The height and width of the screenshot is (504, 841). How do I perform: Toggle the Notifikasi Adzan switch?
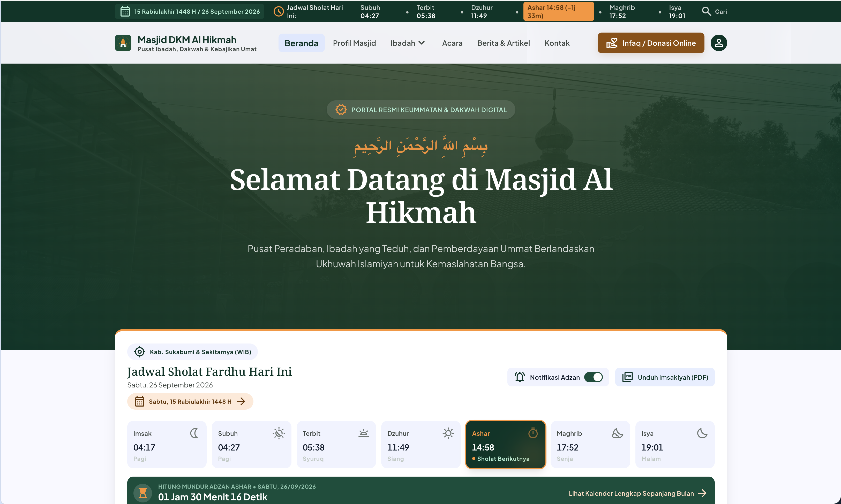594,377
